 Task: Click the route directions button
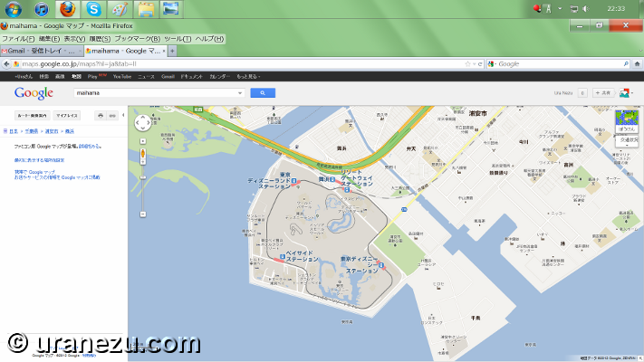32,116
